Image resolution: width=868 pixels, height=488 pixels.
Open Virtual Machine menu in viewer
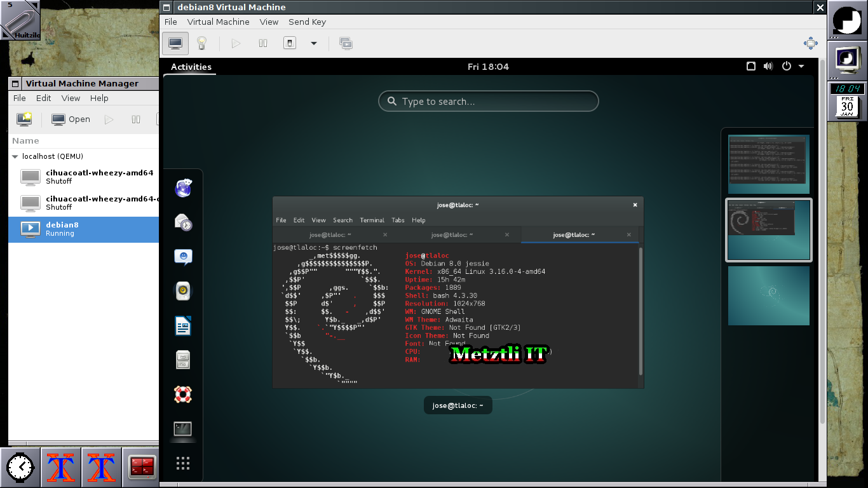(x=218, y=22)
